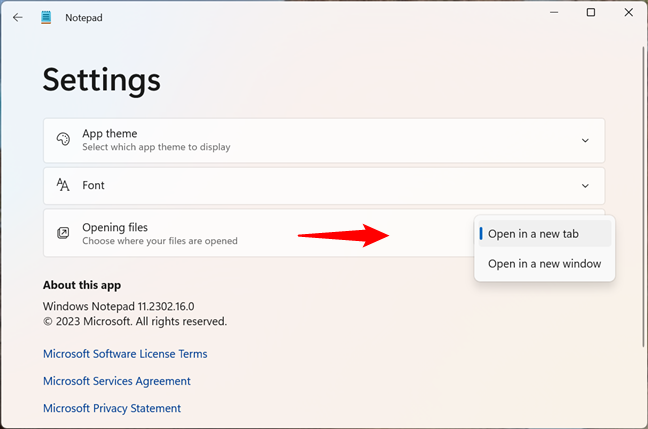Expand the Font section chevron

(585, 186)
